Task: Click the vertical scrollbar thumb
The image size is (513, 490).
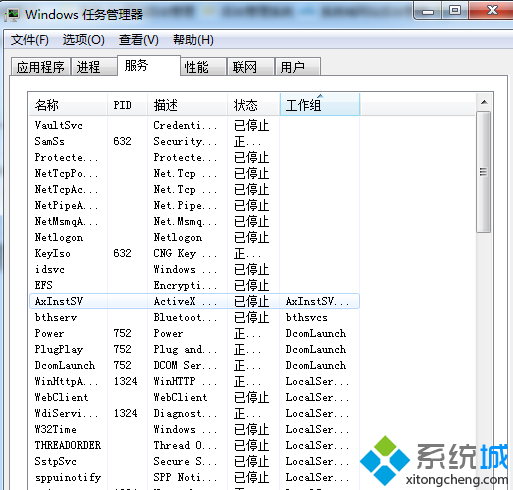Action: 483,172
